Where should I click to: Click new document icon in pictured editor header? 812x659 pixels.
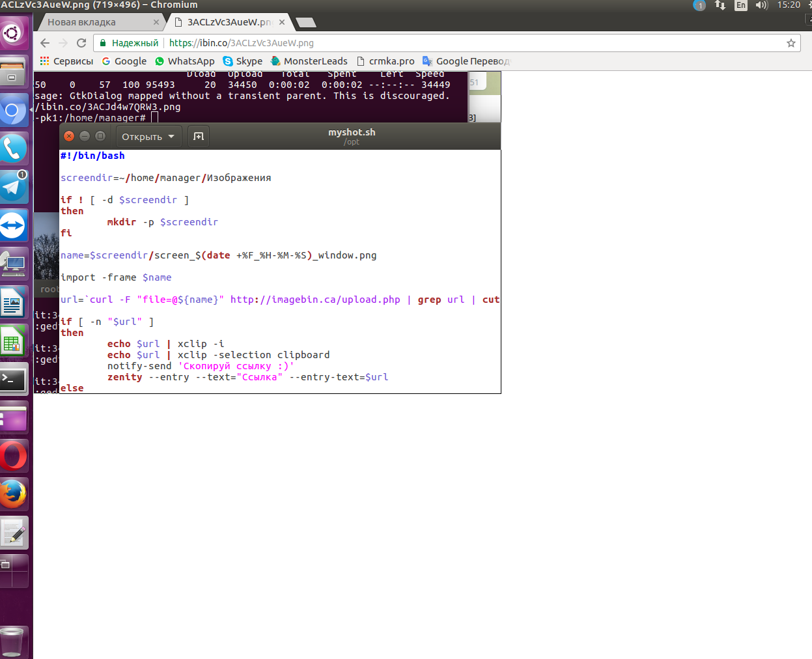(x=199, y=137)
